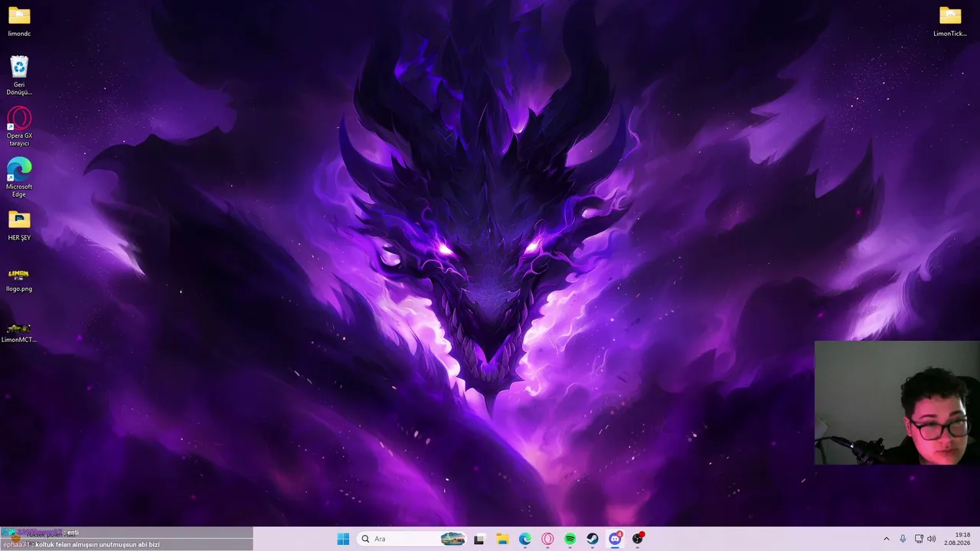Open the volume speaker tray icon

pos(932,539)
